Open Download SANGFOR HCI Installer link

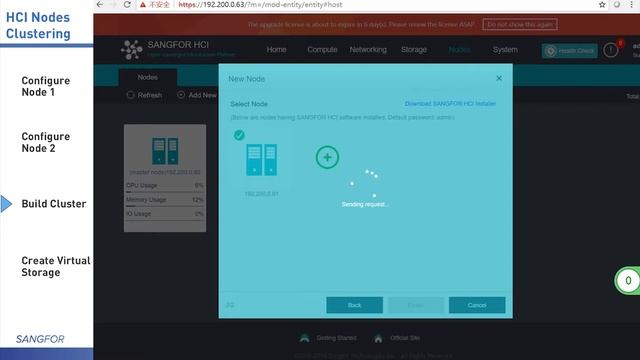pyautogui.click(x=450, y=104)
